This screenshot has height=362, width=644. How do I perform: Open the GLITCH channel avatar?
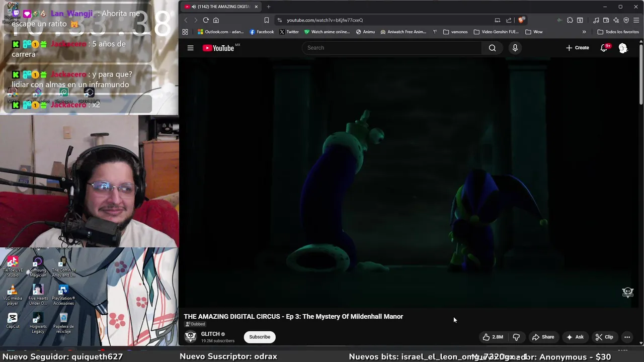click(x=190, y=336)
